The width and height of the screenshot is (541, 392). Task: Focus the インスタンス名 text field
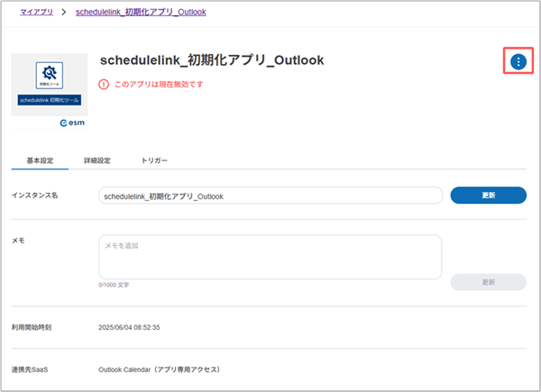270,196
